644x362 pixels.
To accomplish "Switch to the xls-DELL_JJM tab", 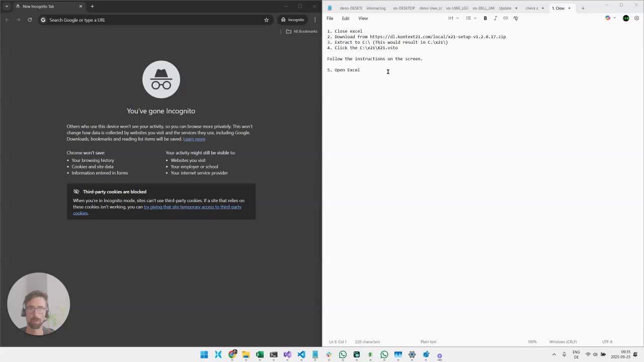I will pos(483,8).
